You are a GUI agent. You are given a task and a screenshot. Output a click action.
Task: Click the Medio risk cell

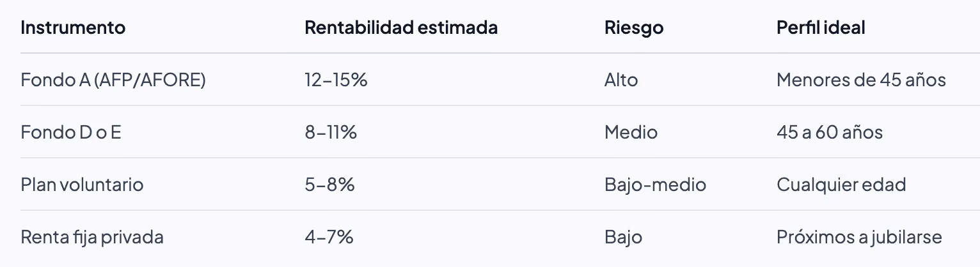tap(631, 132)
